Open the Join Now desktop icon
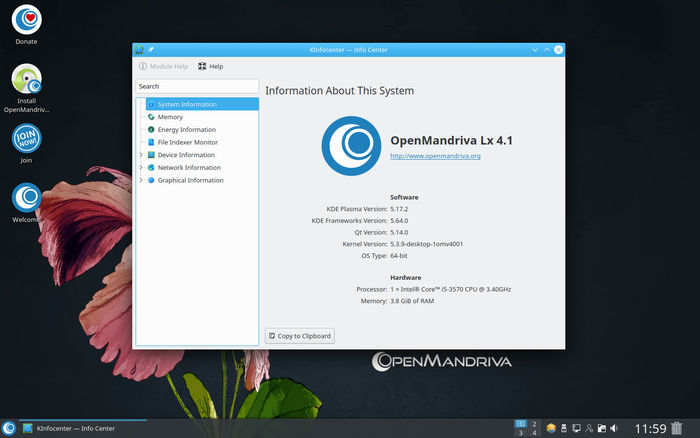The image size is (700, 438). (26, 138)
